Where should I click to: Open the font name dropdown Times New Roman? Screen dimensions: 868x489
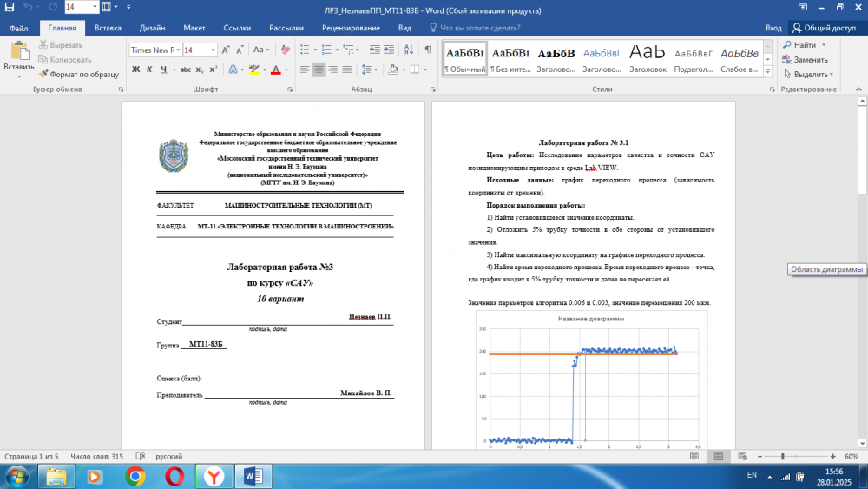click(x=176, y=50)
